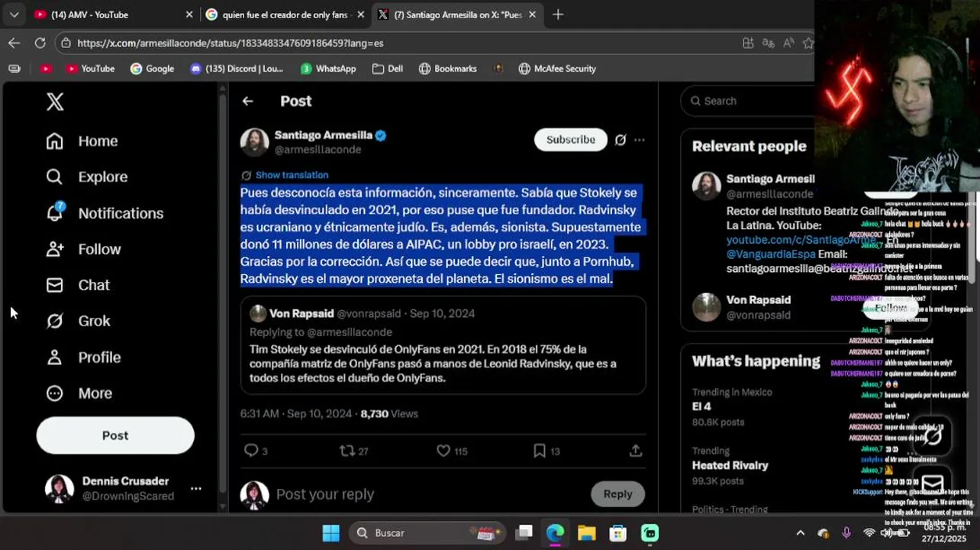Open Santiago Armesilla in Relevant people
980x550 pixels.
770,179
